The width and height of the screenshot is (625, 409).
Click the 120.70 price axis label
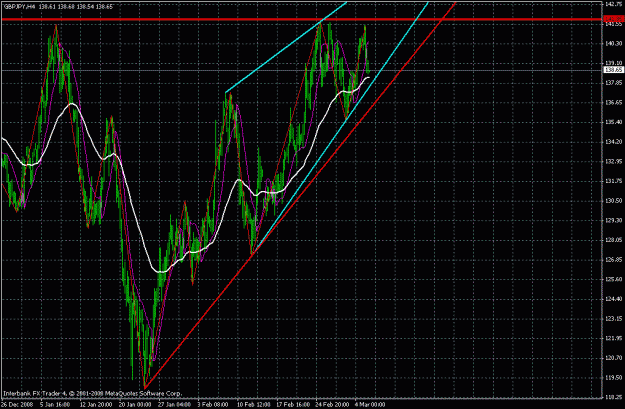tap(614, 358)
